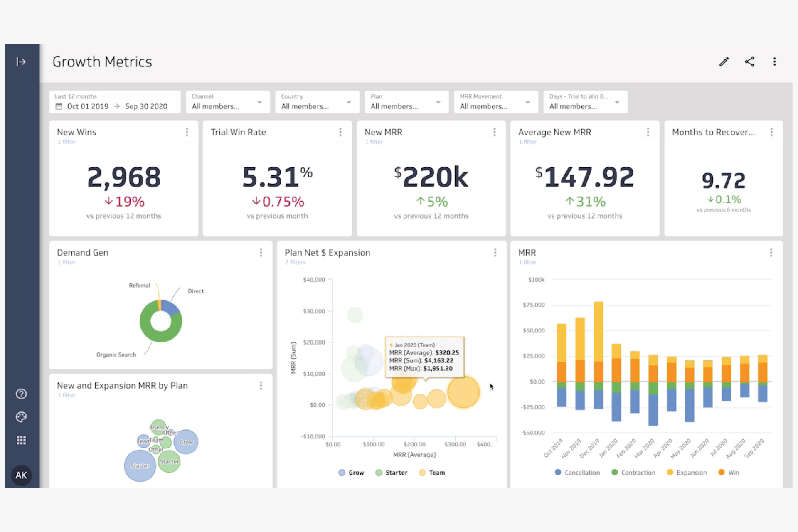
Task: Expand the sidebar with the arrow icon
Action: click(21, 62)
